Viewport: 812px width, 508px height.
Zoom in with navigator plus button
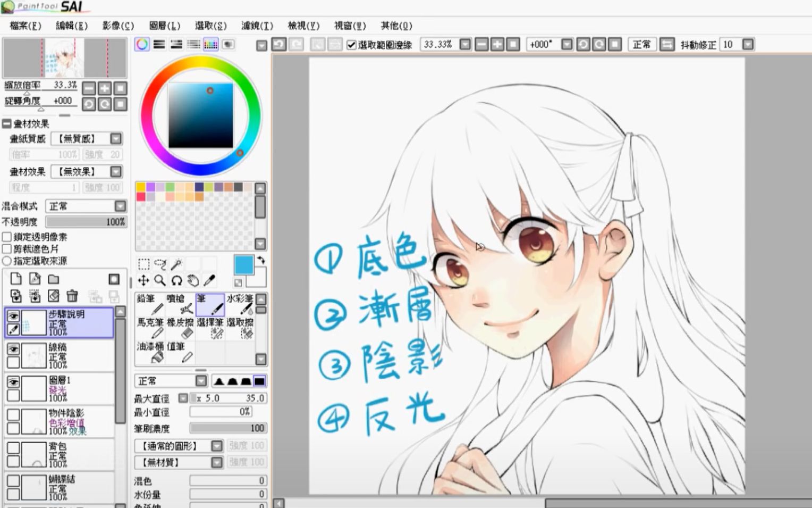coord(105,88)
